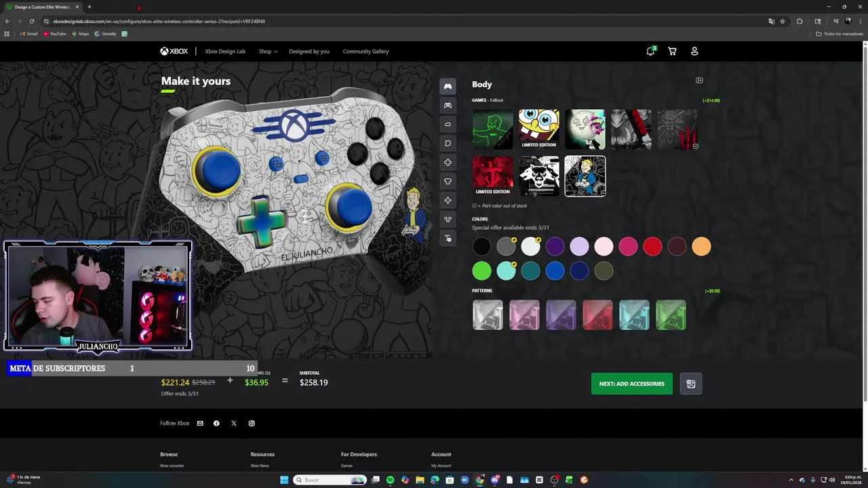
Task: Choose the SpongeBob limited edition design
Action: [x=539, y=129]
